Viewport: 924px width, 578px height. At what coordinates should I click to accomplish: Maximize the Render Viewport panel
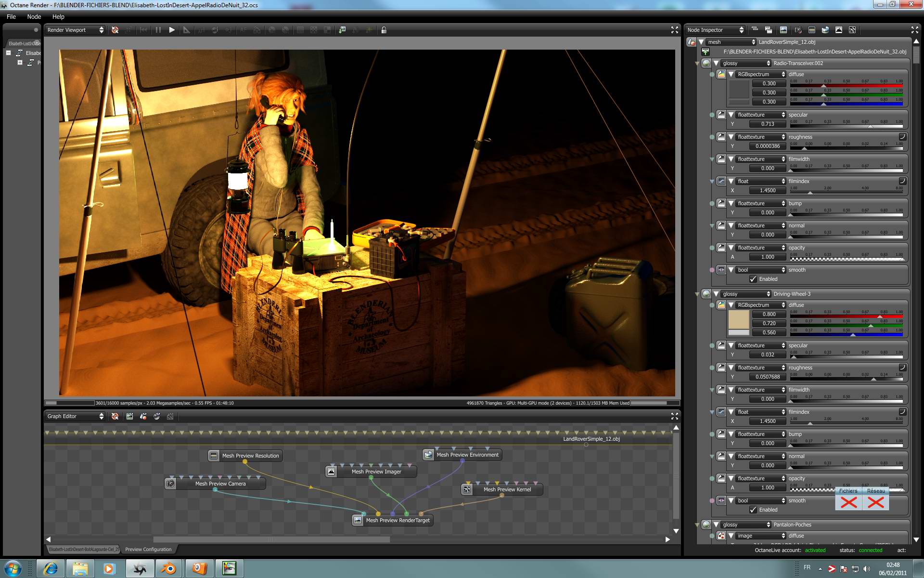(x=674, y=30)
